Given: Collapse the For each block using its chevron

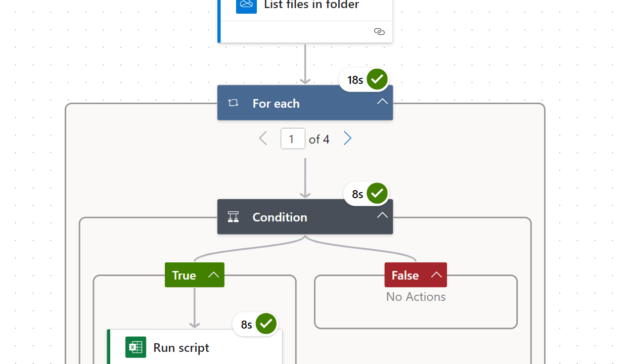Looking at the screenshot, I should click(382, 102).
